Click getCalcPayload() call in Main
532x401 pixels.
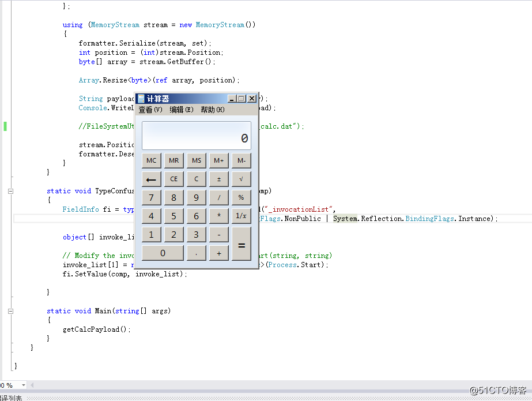[97, 329]
